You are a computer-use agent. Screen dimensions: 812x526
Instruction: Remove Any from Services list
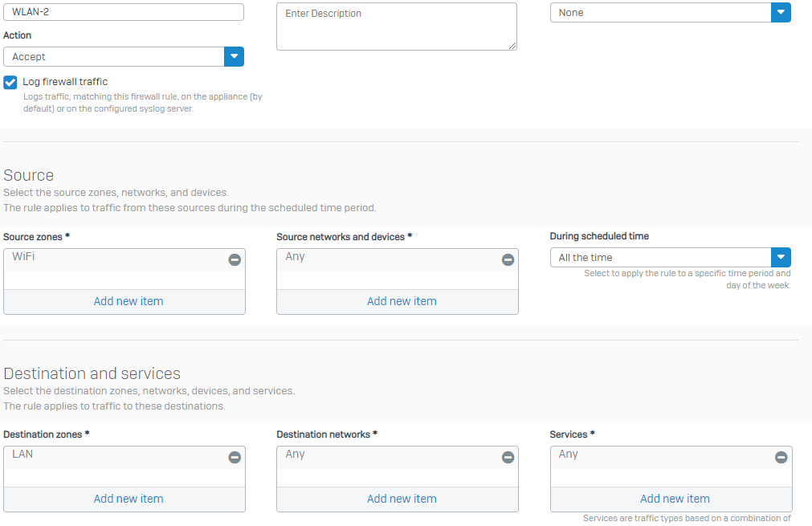pyautogui.click(x=781, y=457)
